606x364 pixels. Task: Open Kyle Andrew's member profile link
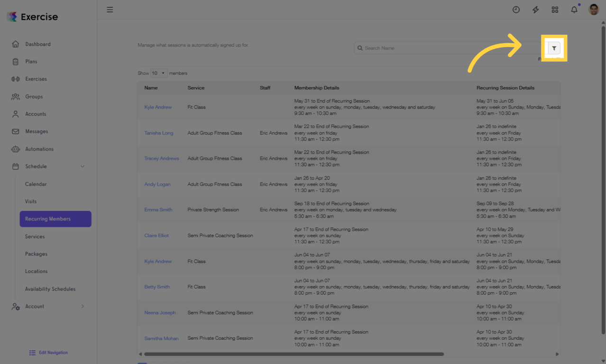point(158,107)
